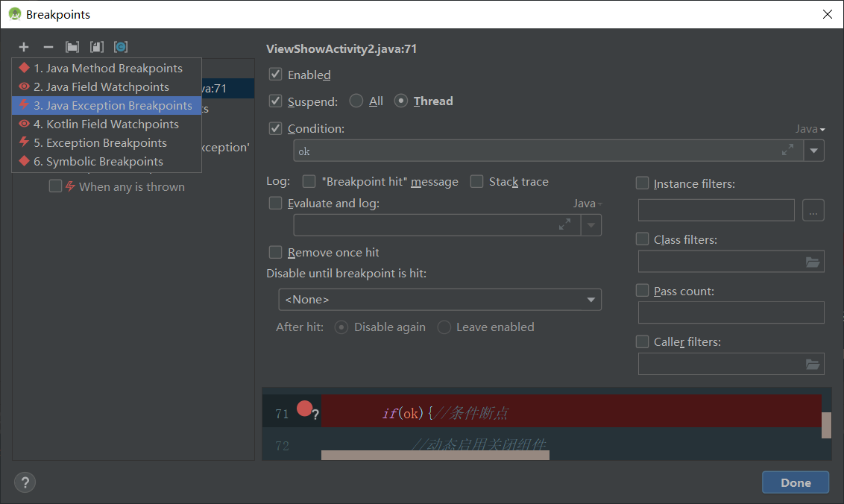Group breakpoints by package icon
This screenshot has width=844, height=504.
[x=72, y=47]
